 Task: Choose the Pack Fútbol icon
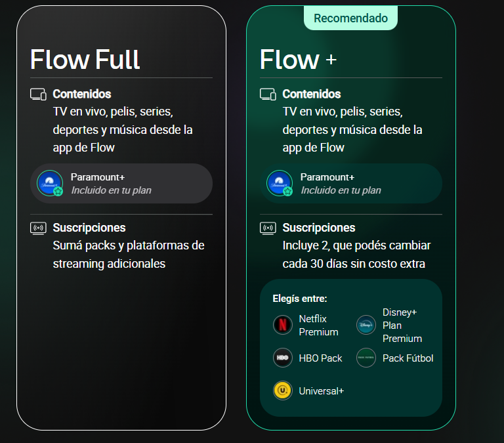pyautogui.click(x=366, y=358)
